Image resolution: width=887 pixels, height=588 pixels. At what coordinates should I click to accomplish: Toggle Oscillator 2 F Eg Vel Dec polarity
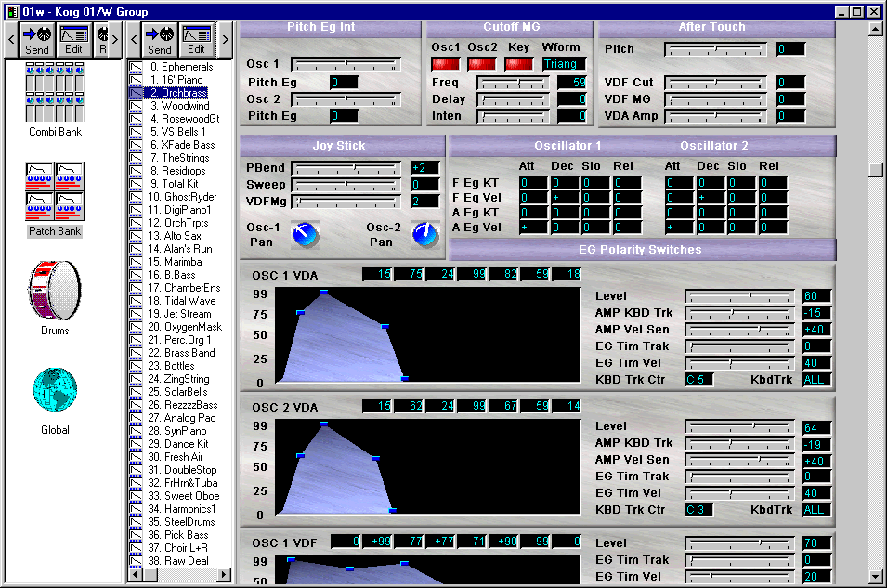[x=711, y=198]
